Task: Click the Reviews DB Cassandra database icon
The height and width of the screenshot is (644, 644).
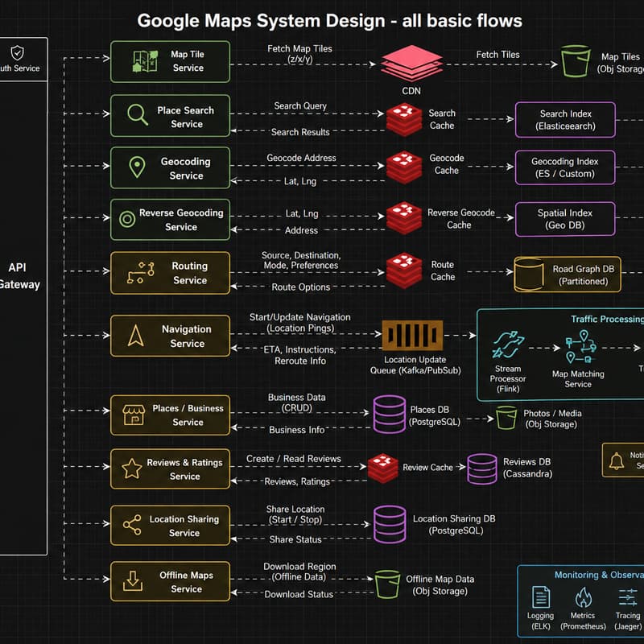Action: click(482, 469)
